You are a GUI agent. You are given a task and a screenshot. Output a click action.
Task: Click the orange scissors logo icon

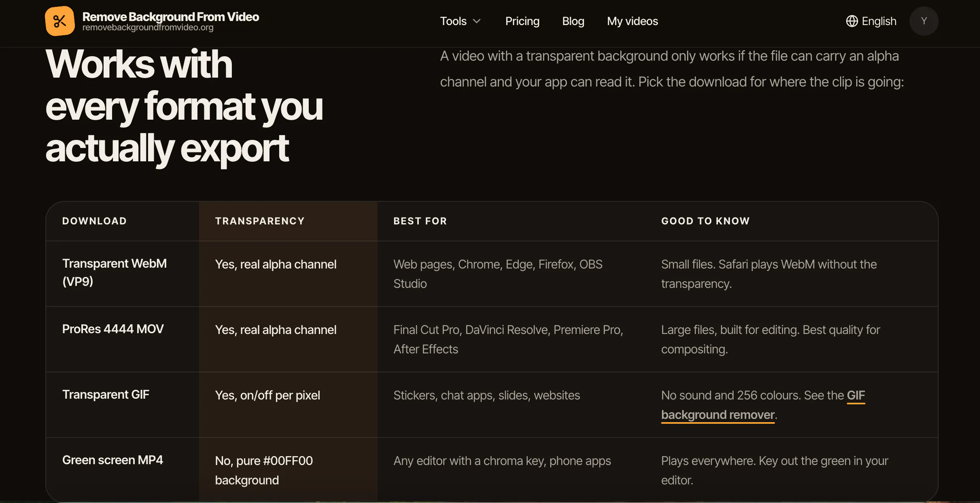pos(60,21)
